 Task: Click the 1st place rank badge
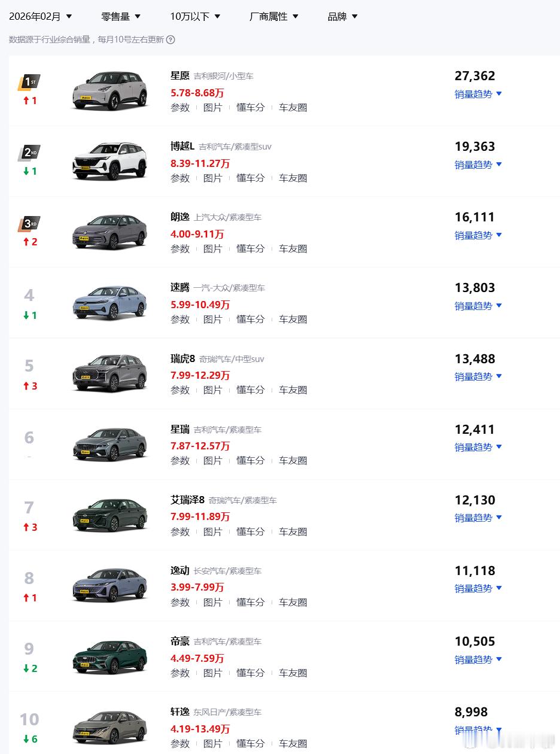(x=29, y=82)
